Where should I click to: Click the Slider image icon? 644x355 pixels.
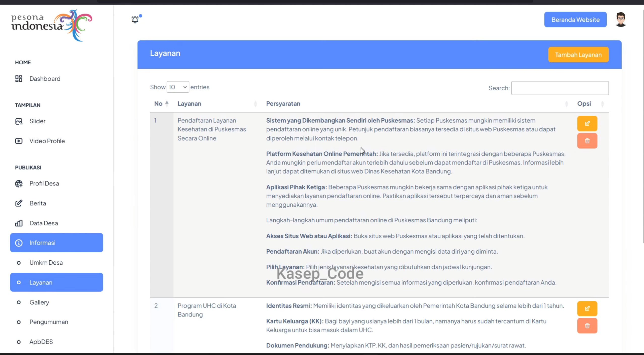[19, 121]
